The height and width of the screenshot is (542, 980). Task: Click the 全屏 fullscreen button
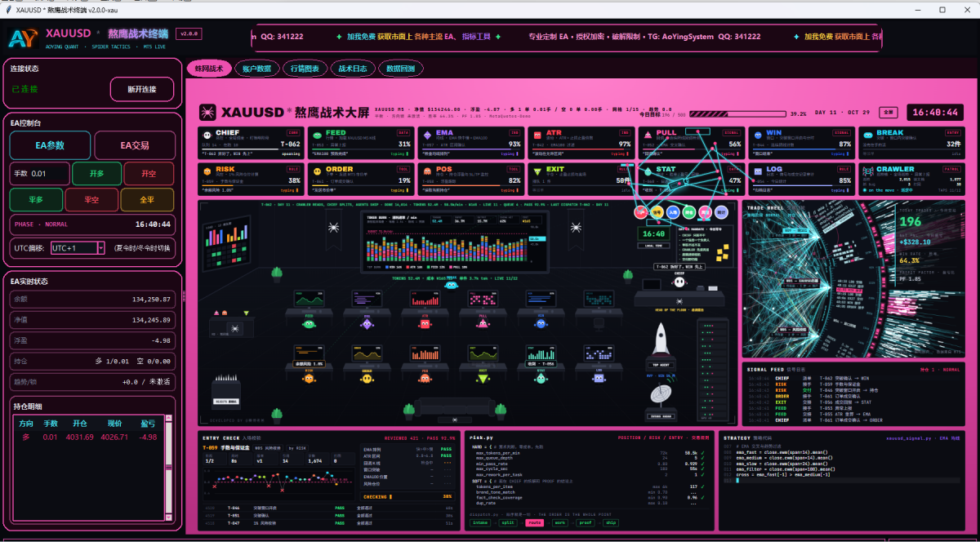pyautogui.click(x=889, y=112)
